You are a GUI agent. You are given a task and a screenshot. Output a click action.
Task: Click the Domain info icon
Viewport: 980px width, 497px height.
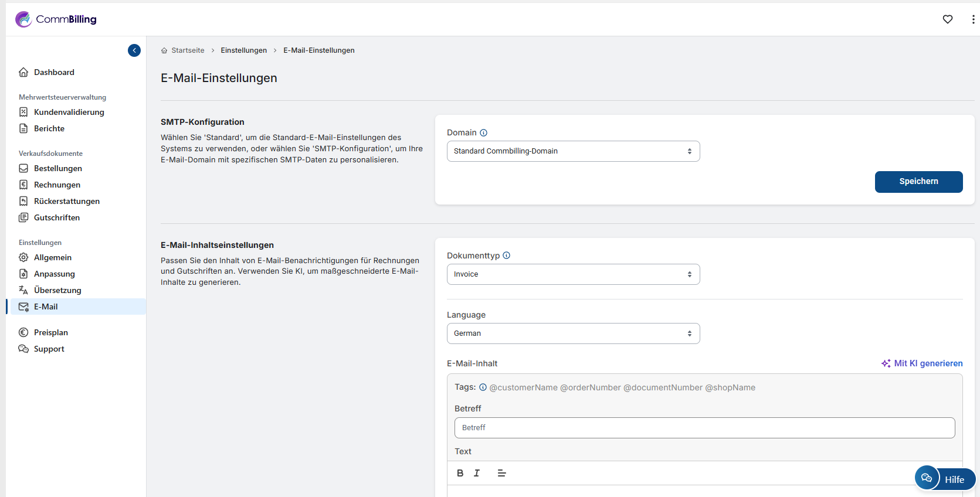(x=483, y=133)
